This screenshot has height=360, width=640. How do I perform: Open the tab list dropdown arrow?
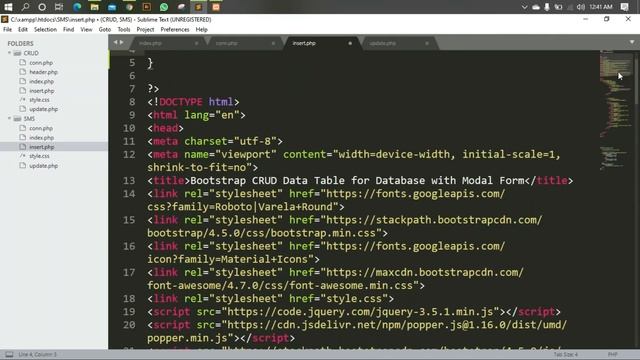[x=632, y=42]
